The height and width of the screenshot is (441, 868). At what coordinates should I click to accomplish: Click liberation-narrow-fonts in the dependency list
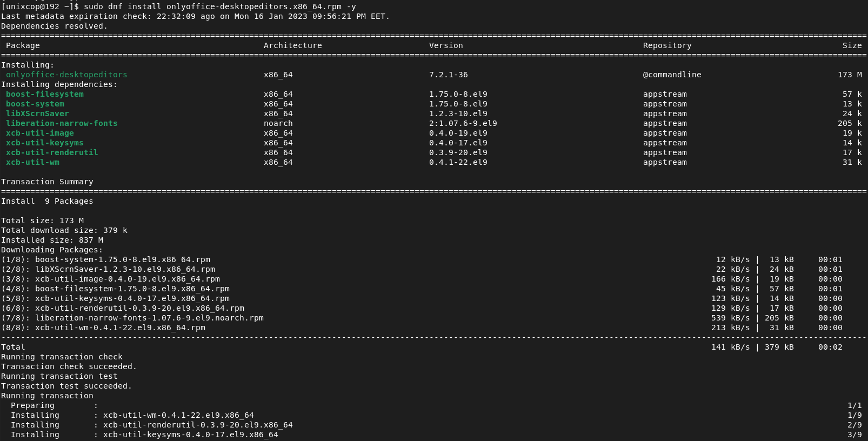tap(62, 123)
